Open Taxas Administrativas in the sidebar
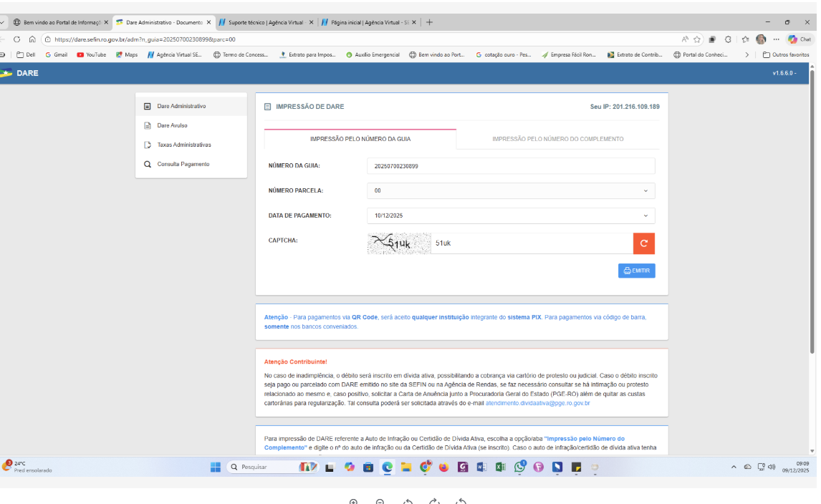821x504 pixels. tap(183, 145)
